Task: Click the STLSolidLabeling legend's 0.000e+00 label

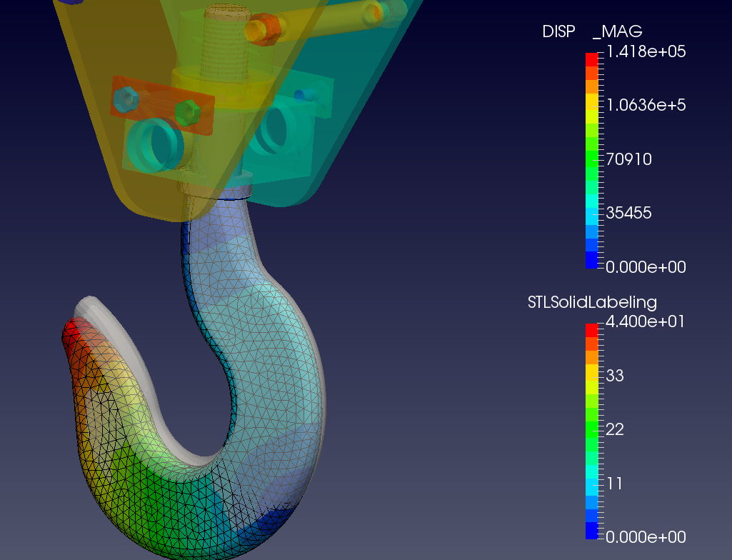Action: [646, 537]
